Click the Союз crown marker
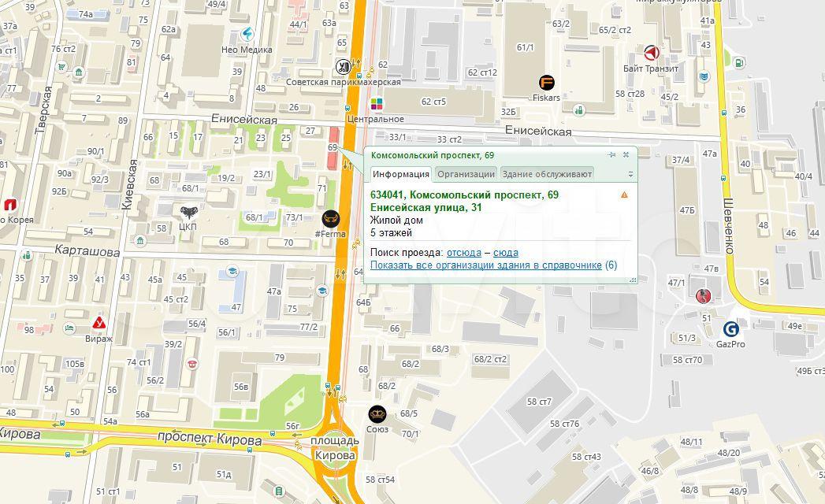This screenshot has height=504, width=825. pyautogui.click(x=377, y=413)
